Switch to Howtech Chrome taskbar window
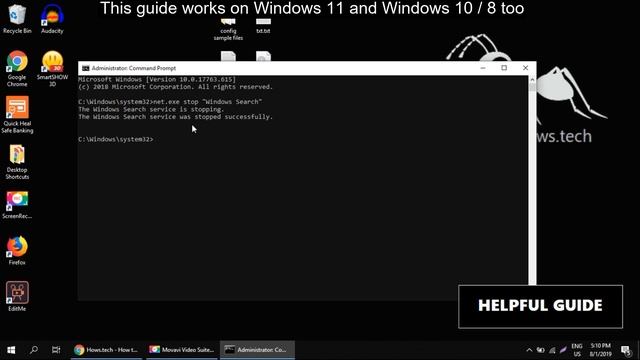The height and width of the screenshot is (360, 640). (x=106, y=350)
